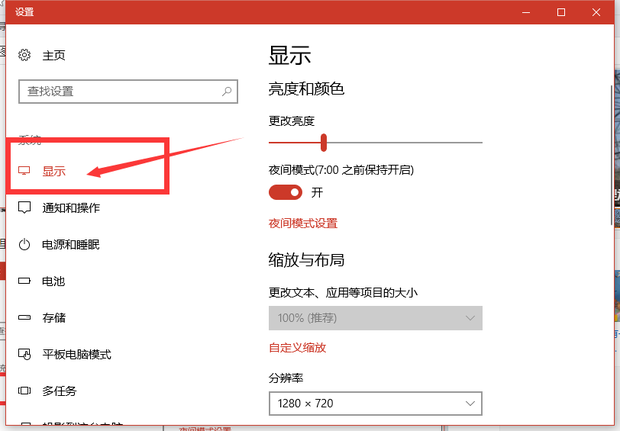Click the home gear icon
Screen dimensions: 620x431
coord(24,55)
